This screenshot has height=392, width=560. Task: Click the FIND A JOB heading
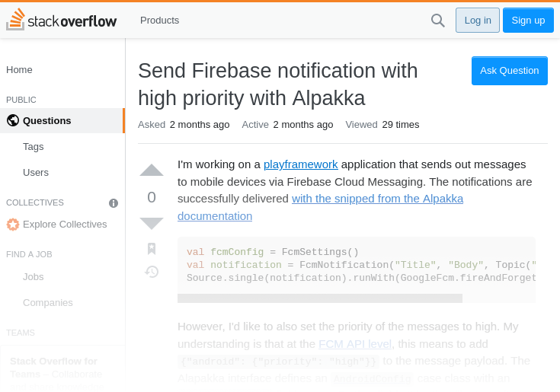point(29,254)
